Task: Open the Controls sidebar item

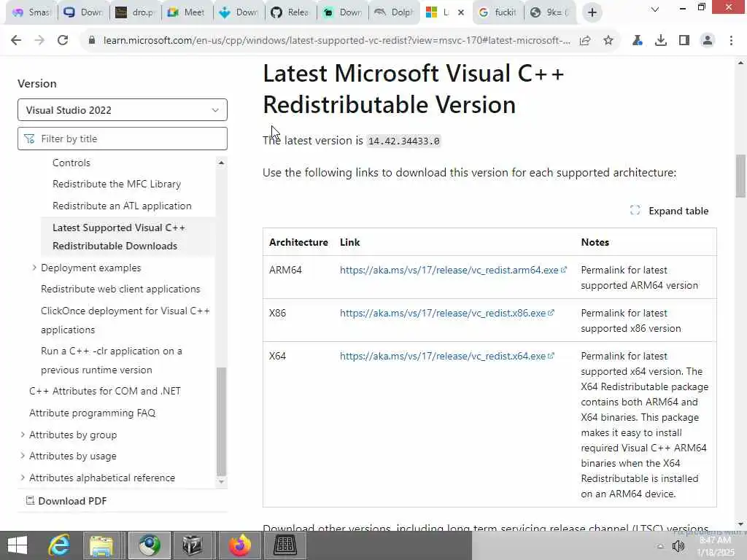Action: click(x=71, y=163)
